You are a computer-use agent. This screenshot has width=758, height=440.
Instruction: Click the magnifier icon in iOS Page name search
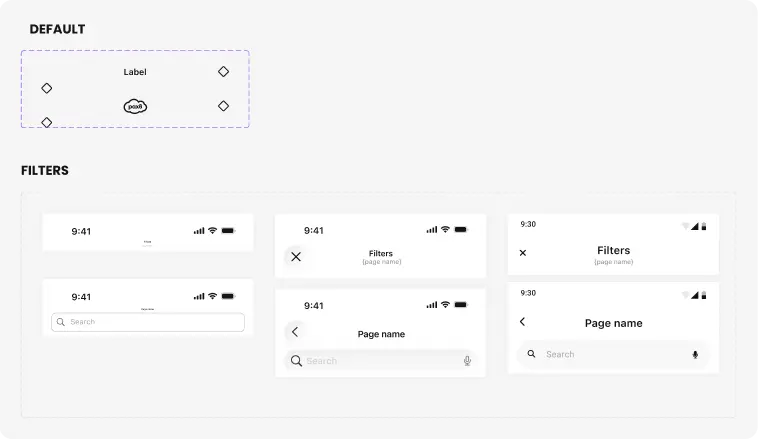[296, 361]
